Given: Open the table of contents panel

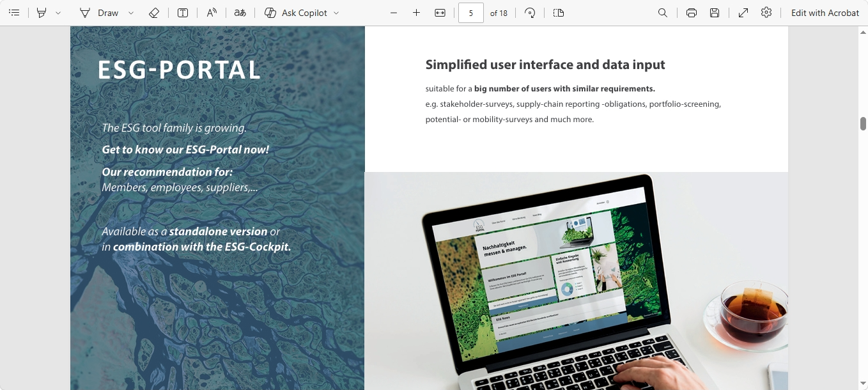Looking at the screenshot, I should pos(14,13).
